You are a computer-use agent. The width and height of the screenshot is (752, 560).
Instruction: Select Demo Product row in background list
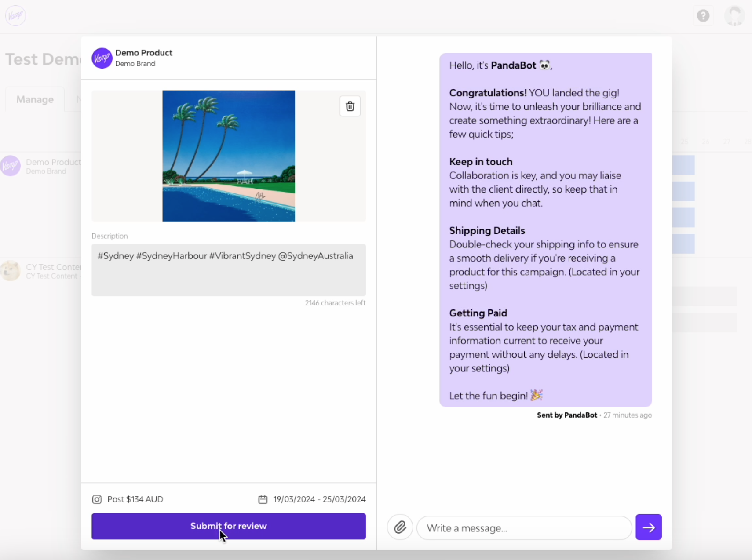(40, 166)
